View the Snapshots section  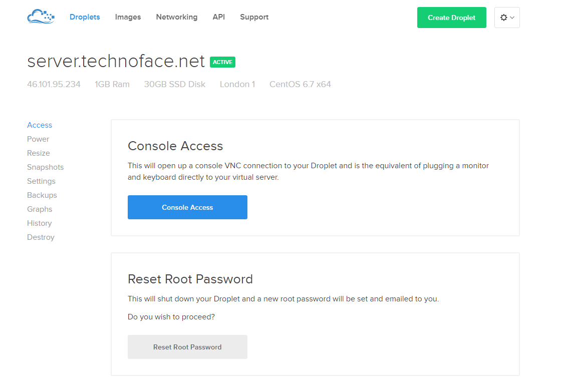[45, 167]
